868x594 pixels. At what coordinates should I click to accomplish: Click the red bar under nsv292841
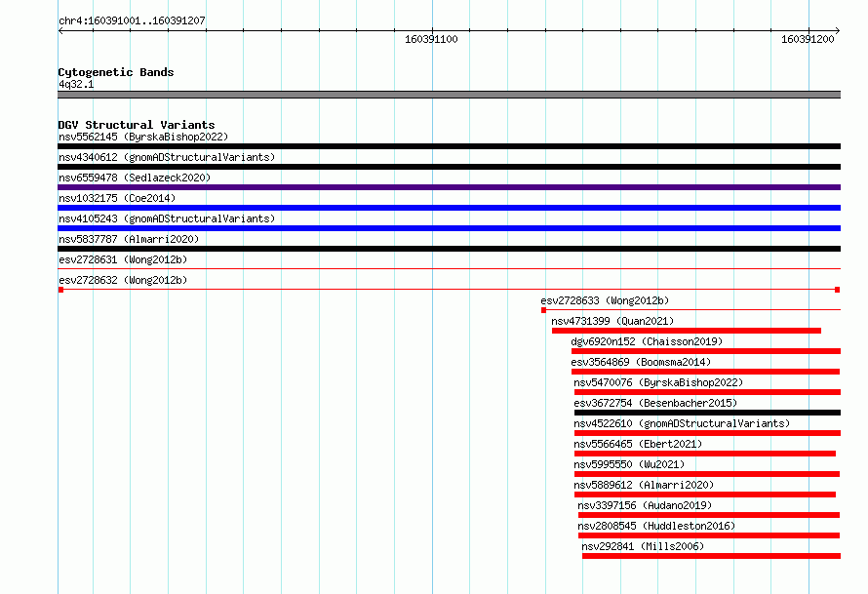[x=711, y=556]
